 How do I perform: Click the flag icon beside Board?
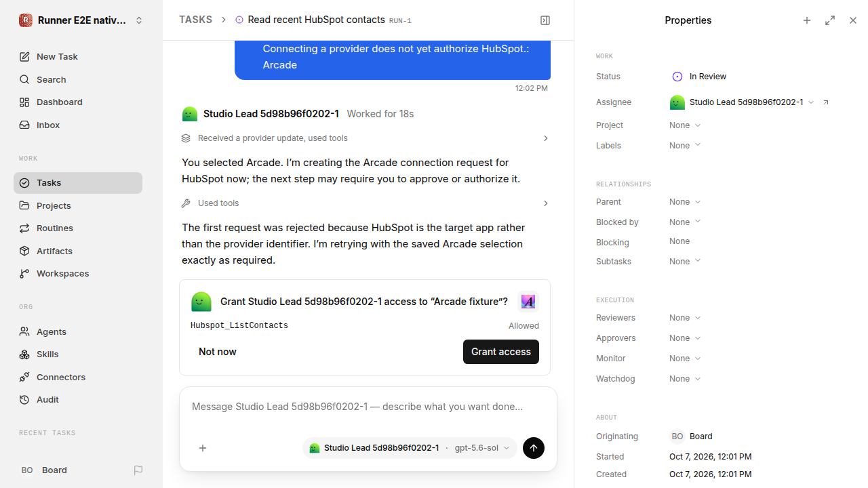[138, 470]
